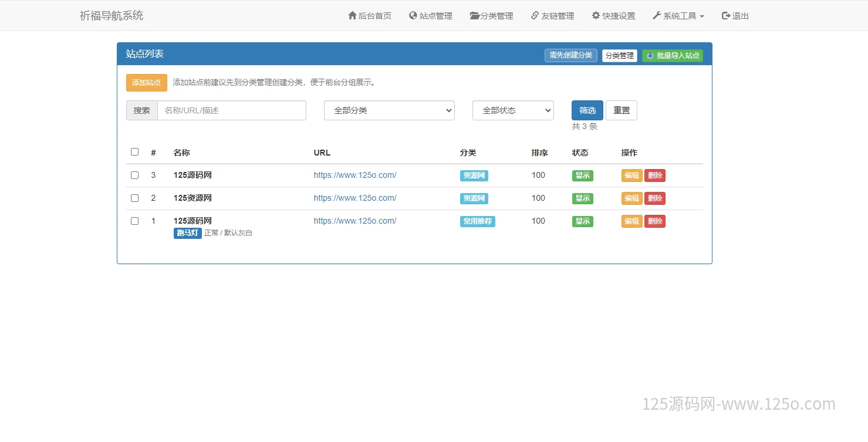Viewport: 868px width, 442px height.
Task: Click 删除 for 125资源网 row
Action: [655, 198]
